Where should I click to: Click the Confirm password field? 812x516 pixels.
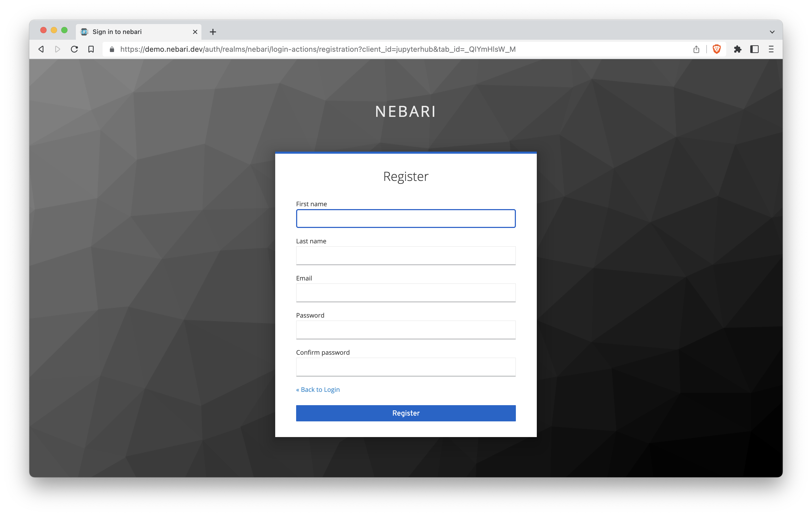tap(406, 367)
